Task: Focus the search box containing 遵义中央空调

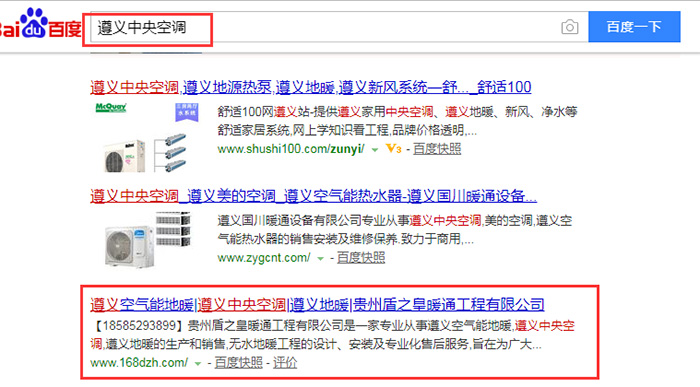Action: [x=339, y=27]
